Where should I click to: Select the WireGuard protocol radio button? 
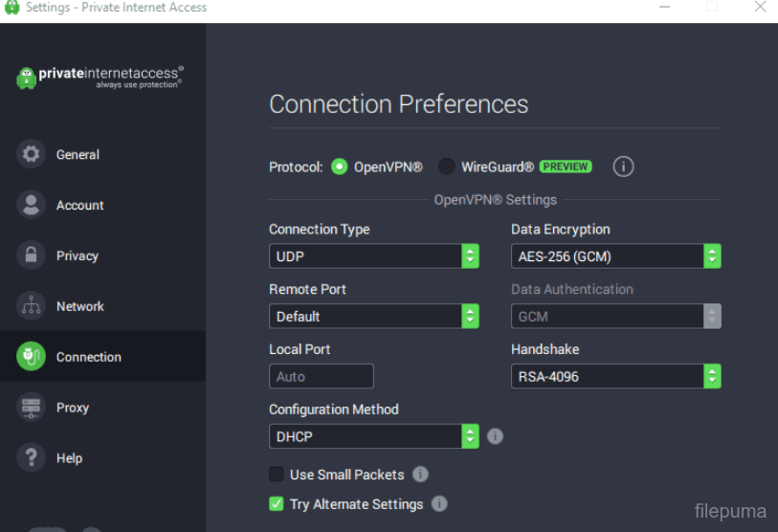[447, 166]
